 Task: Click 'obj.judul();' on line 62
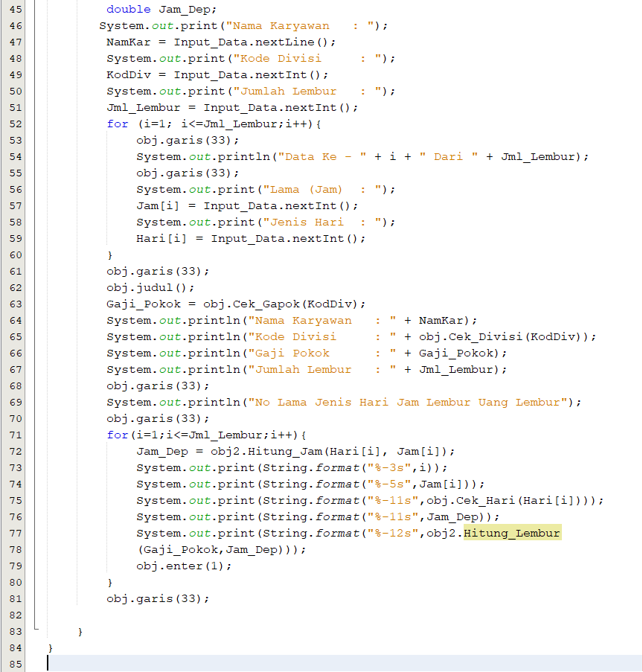tap(150, 287)
